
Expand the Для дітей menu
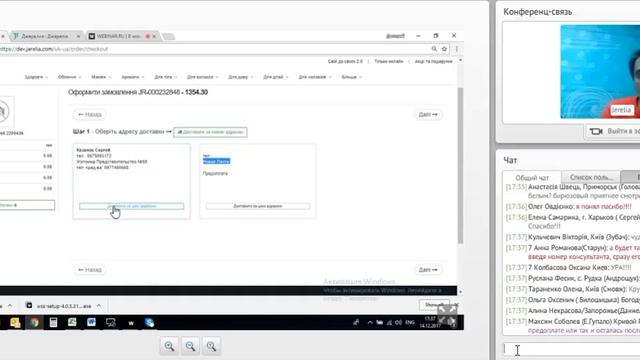[276, 77]
